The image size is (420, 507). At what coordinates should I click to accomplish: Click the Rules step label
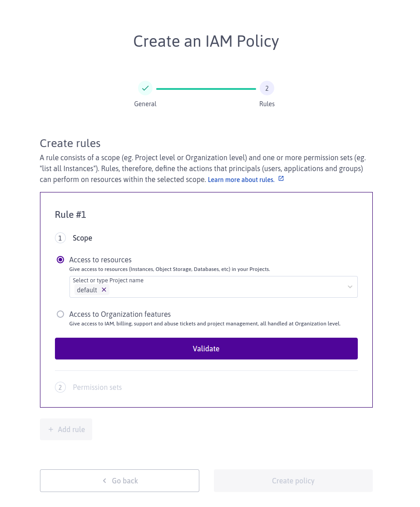(x=267, y=104)
